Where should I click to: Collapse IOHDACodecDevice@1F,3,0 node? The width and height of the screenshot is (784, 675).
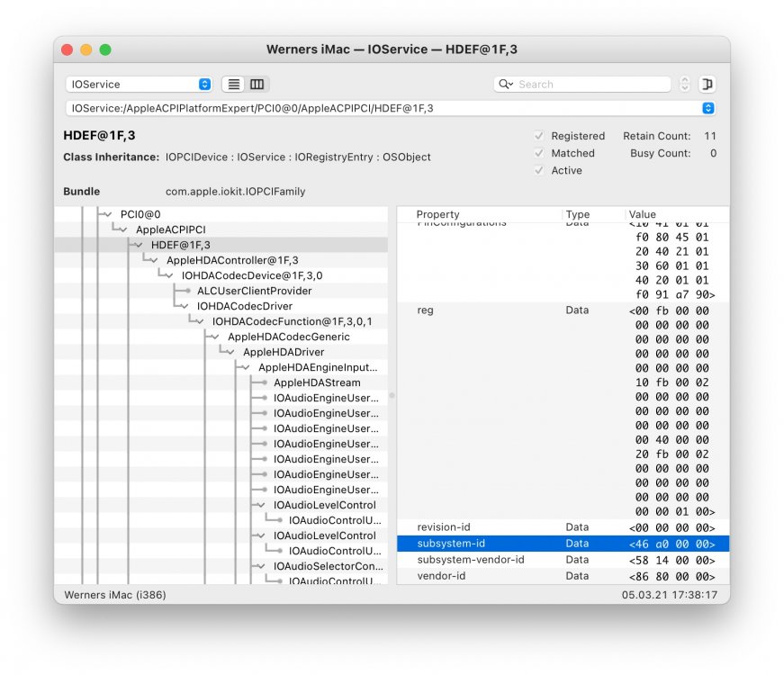pos(169,275)
